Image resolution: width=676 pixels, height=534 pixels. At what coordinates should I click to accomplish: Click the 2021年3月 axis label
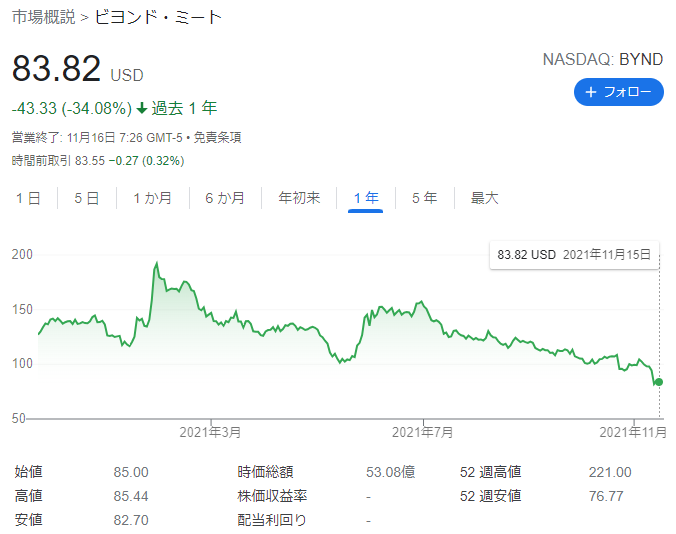[210, 432]
